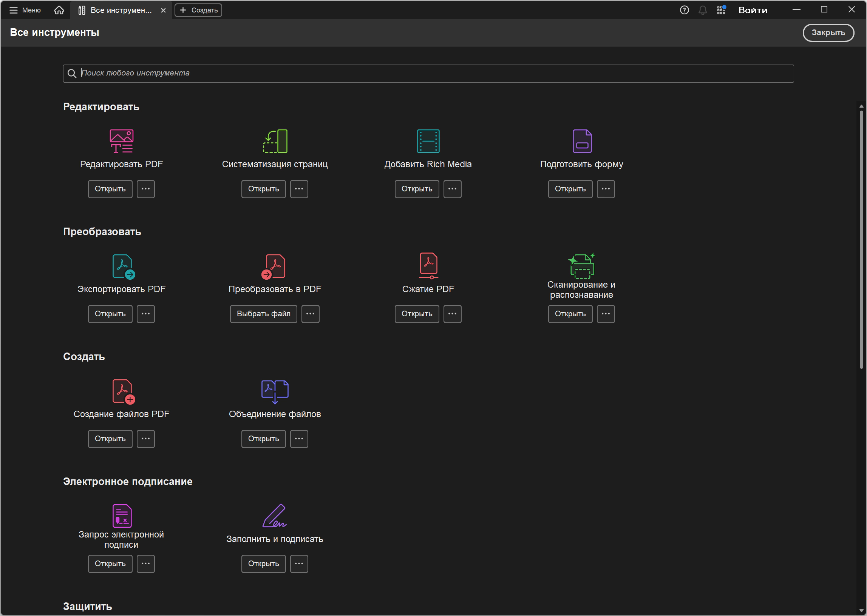Go to the Home screen icon

59,10
